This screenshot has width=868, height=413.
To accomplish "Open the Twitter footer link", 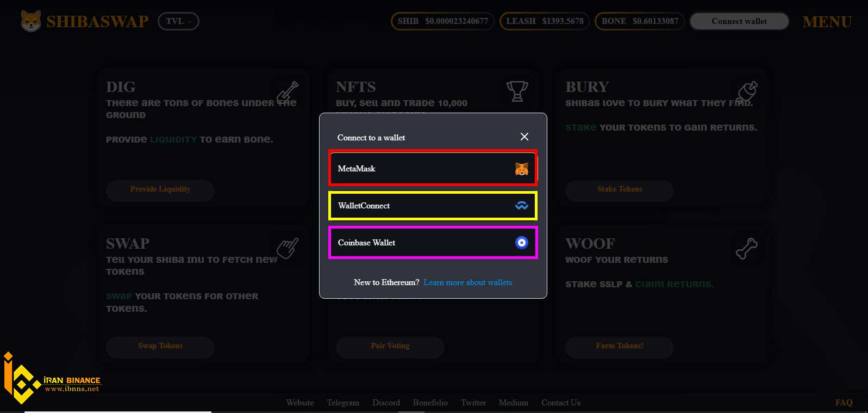I will 473,403.
